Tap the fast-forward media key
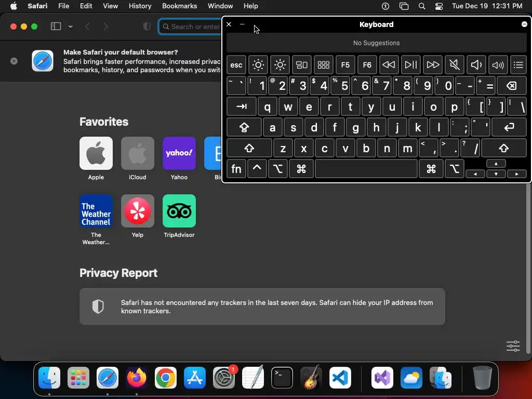532x399 pixels. point(433,65)
